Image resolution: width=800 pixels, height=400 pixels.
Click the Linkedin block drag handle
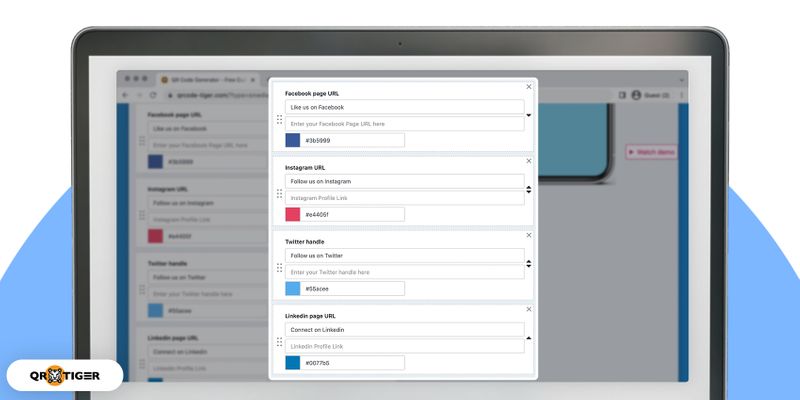pyautogui.click(x=279, y=342)
